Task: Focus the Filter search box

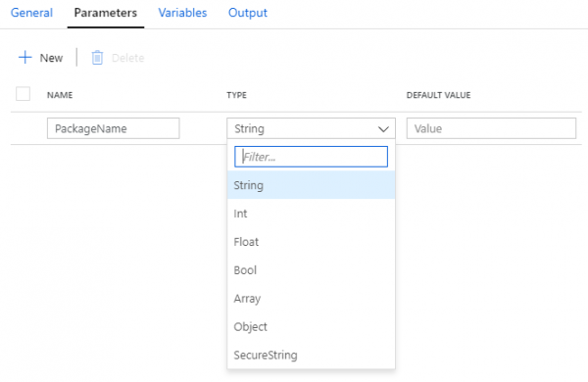Action: point(311,157)
